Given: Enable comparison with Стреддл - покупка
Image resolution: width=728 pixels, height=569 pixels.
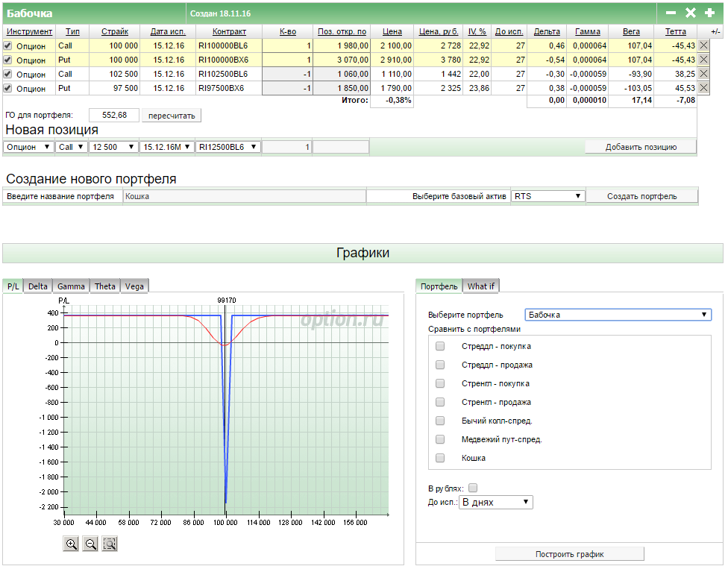Looking at the screenshot, I should point(440,346).
